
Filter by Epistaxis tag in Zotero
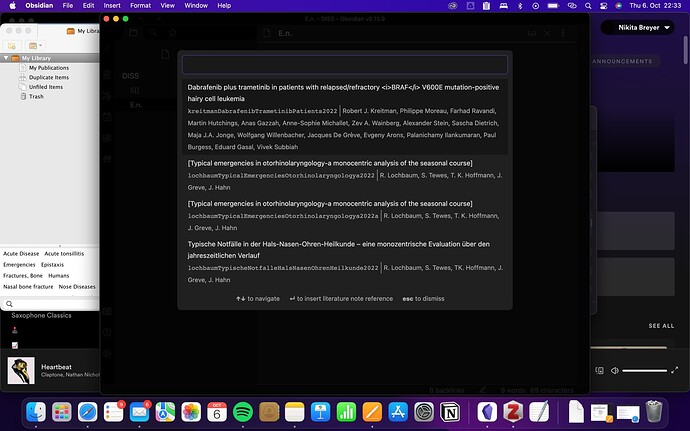pos(52,265)
